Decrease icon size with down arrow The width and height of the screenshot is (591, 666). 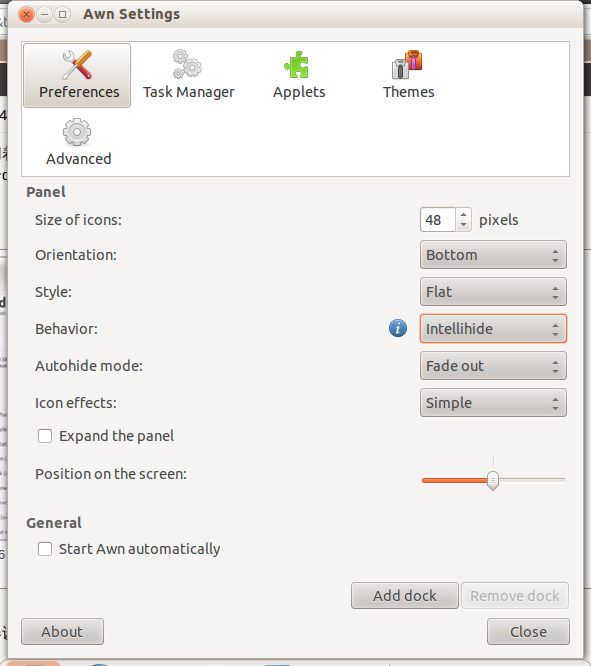(x=464, y=225)
